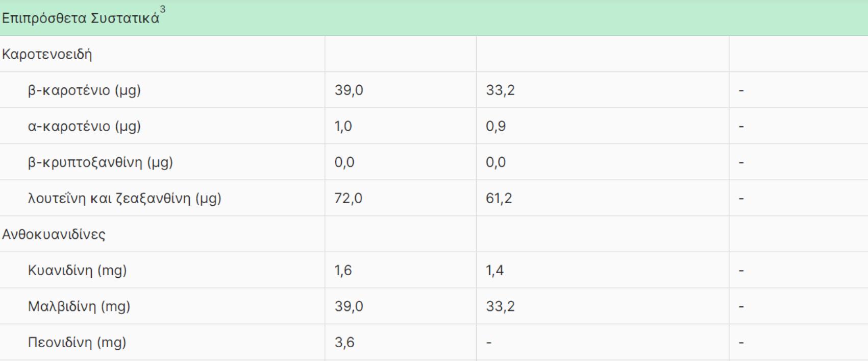Click the β-κρυπτοξανθίνη (μg) row label
This screenshot has width=868, height=361.
(100, 162)
